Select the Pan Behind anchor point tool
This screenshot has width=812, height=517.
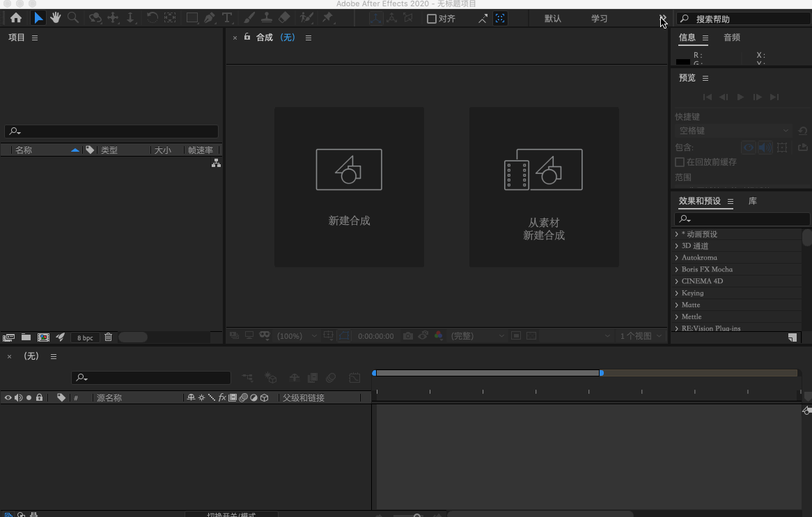pos(171,18)
